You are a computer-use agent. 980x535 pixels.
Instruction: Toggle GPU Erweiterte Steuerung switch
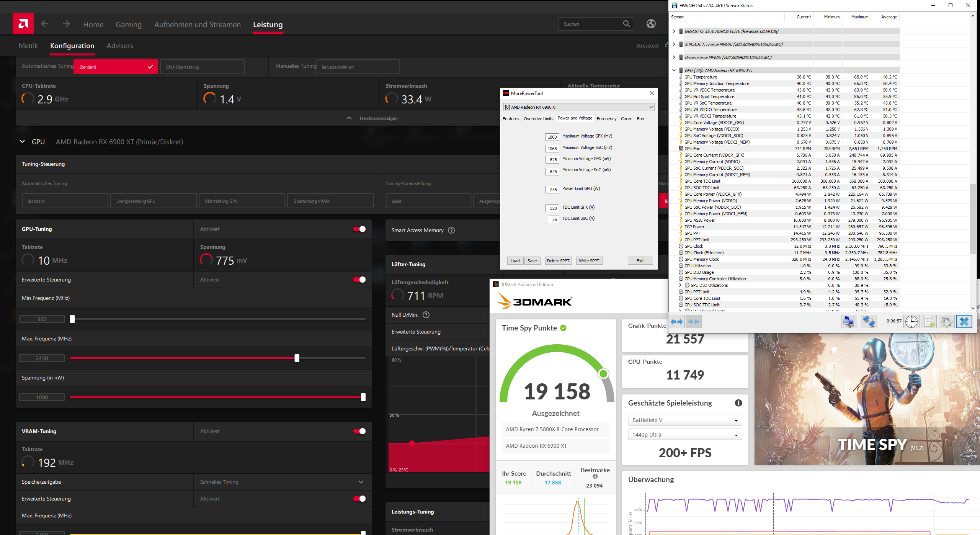[x=359, y=280]
